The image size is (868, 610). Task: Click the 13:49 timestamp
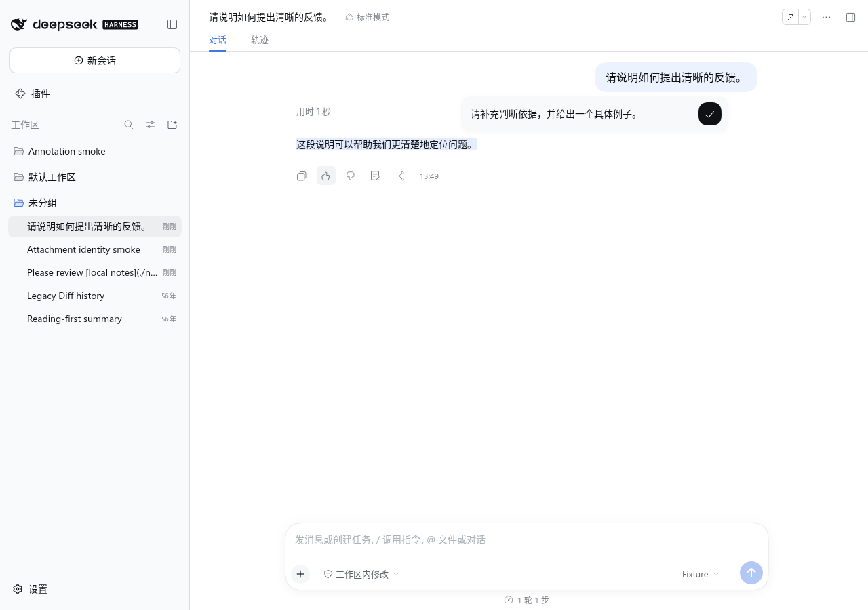tap(429, 176)
